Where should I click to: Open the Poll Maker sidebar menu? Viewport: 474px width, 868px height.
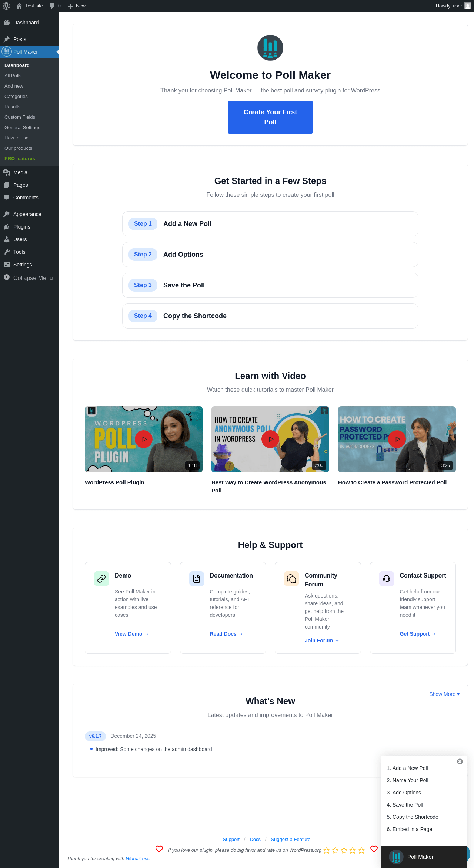point(30,52)
